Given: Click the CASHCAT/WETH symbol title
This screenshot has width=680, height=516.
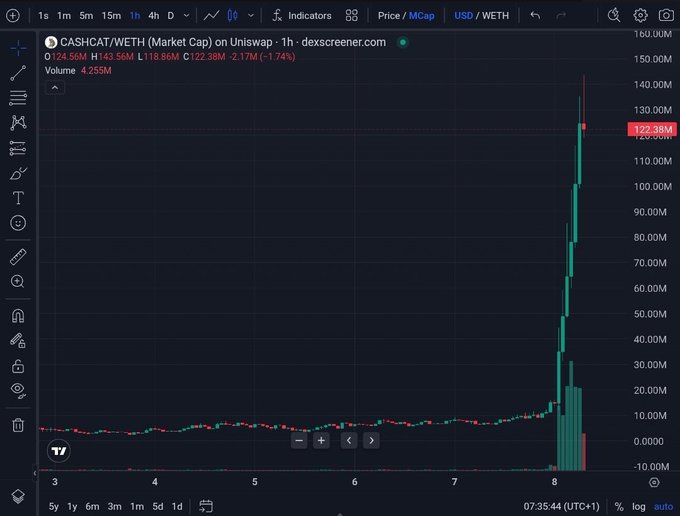Looking at the screenshot, I should coord(222,42).
